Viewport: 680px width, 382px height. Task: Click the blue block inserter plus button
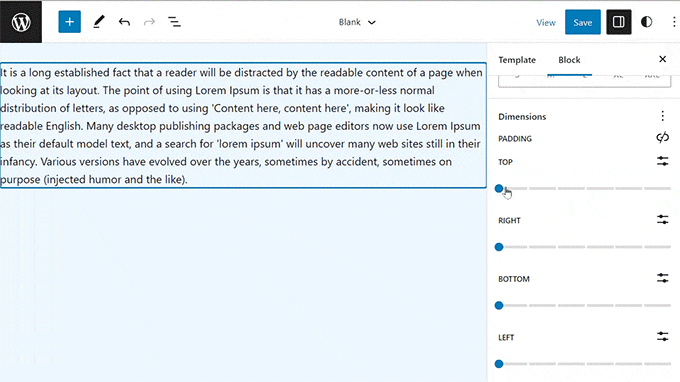pos(69,22)
